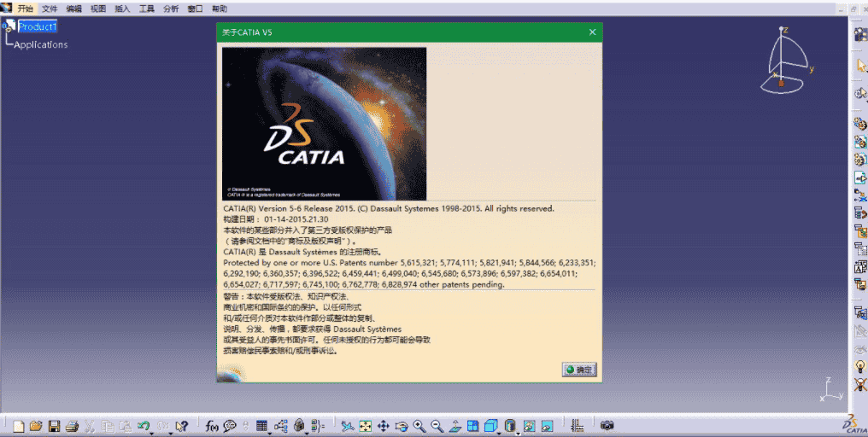Click the 确定 button in dialog

click(579, 370)
